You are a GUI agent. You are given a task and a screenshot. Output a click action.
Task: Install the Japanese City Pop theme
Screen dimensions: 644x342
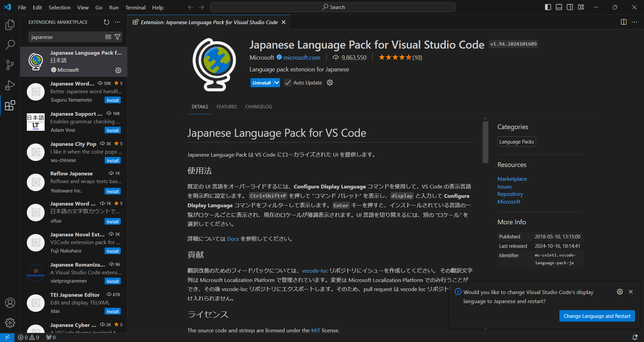[113, 161]
